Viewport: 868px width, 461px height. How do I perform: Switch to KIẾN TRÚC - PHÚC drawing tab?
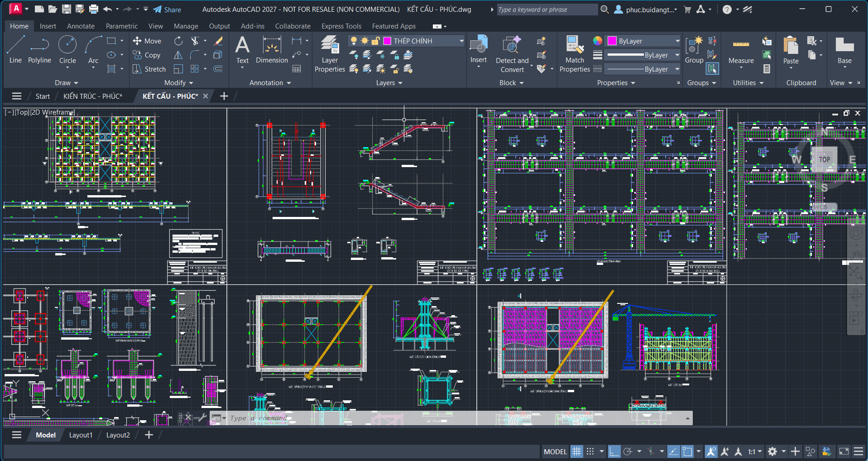(x=93, y=96)
